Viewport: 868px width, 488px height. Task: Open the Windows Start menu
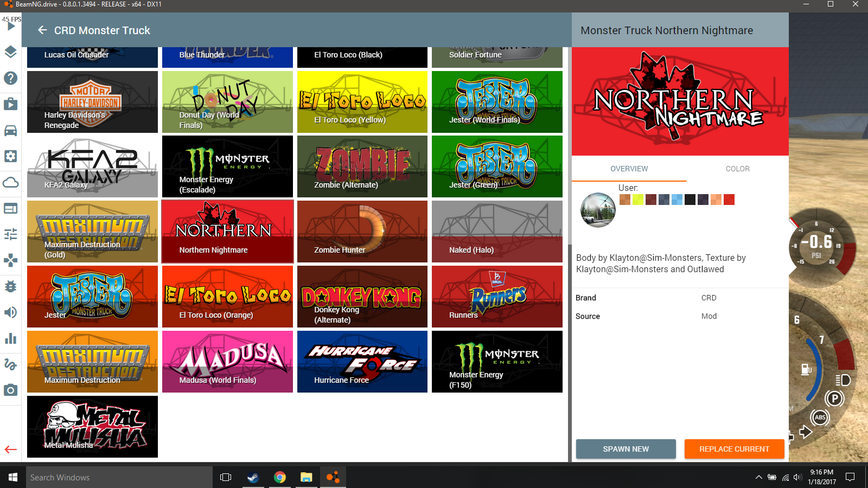(x=13, y=477)
